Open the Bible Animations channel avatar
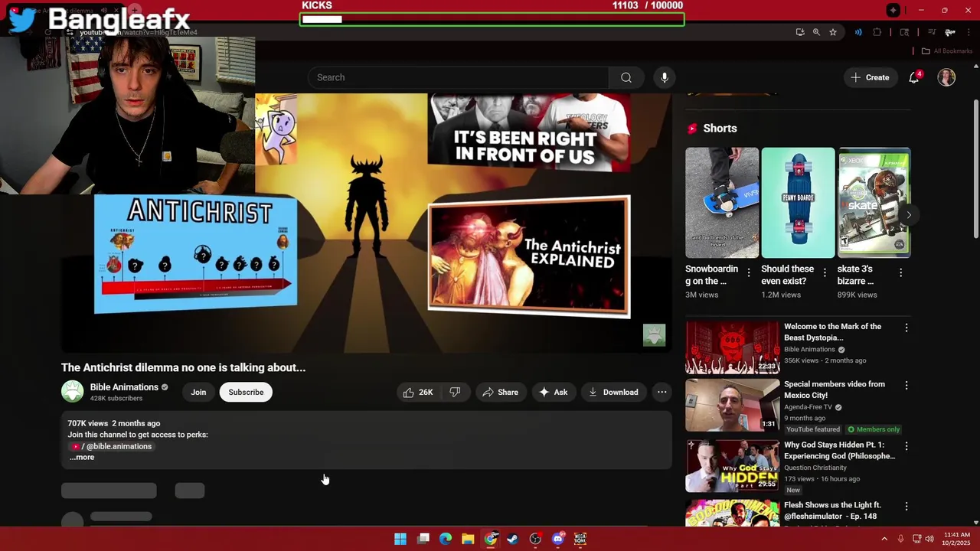 coord(73,392)
